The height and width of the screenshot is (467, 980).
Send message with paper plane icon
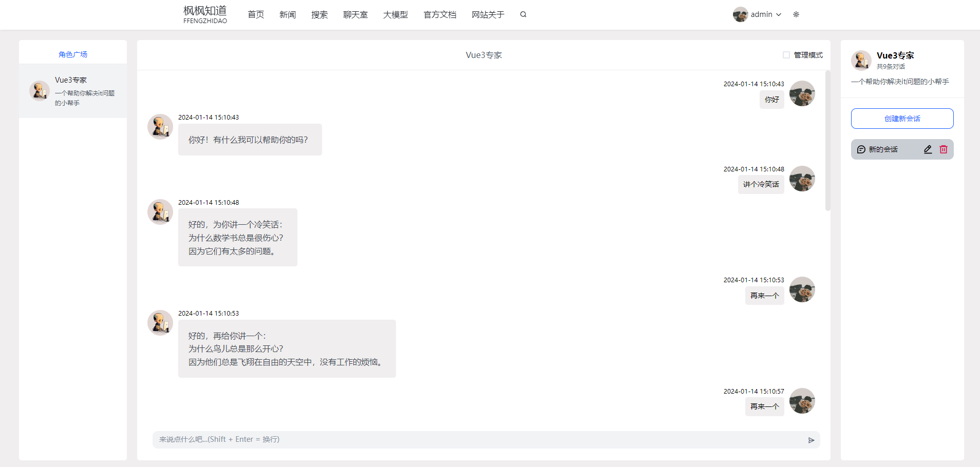coord(811,440)
